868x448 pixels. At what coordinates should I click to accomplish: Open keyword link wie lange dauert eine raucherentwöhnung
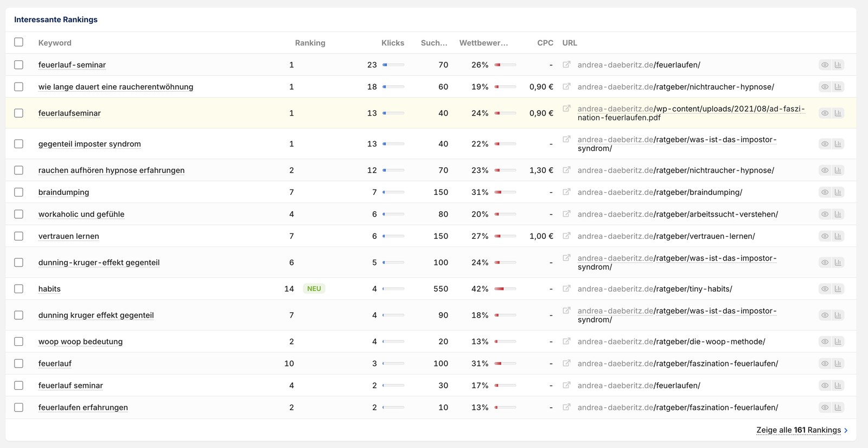[116, 87]
